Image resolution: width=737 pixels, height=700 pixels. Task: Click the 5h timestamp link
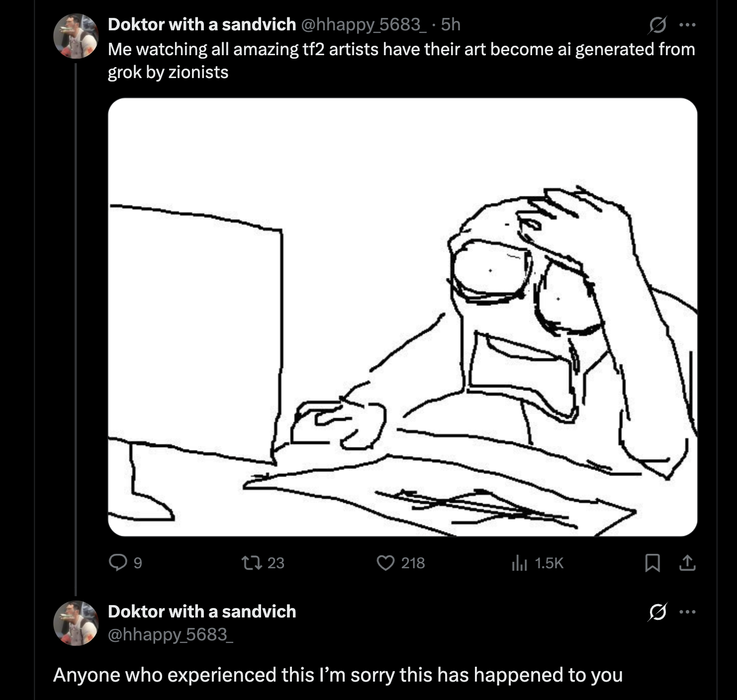pos(451,24)
